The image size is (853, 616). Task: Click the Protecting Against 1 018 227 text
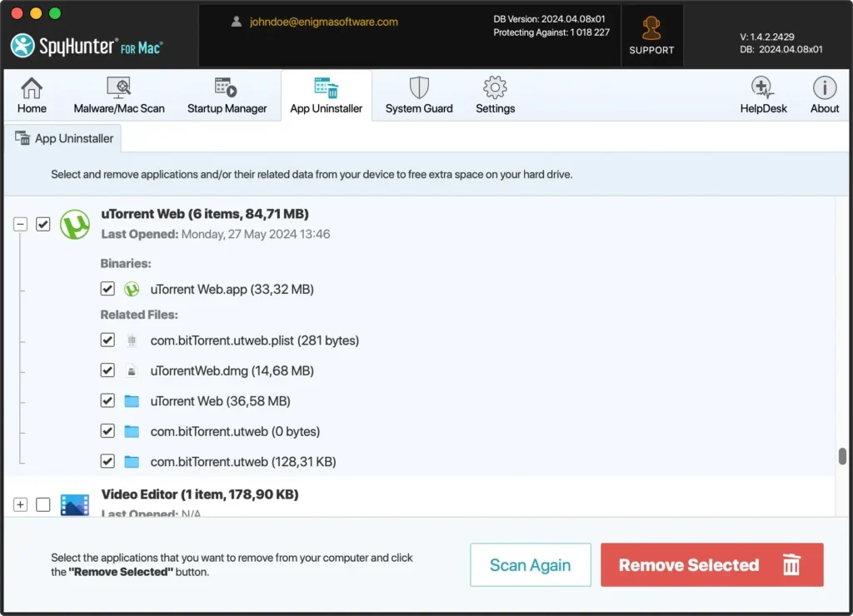point(551,32)
